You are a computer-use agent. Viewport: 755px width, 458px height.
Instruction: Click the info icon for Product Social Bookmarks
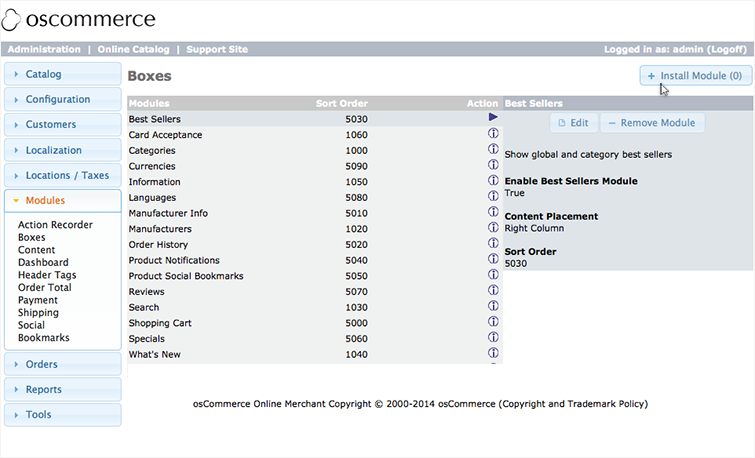(493, 274)
